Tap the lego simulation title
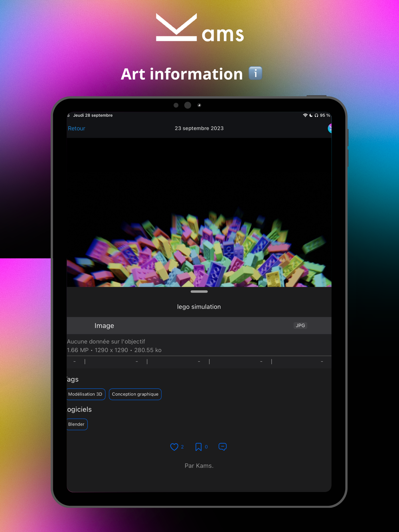The width and height of the screenshot is (399, 532). point(199,307)
